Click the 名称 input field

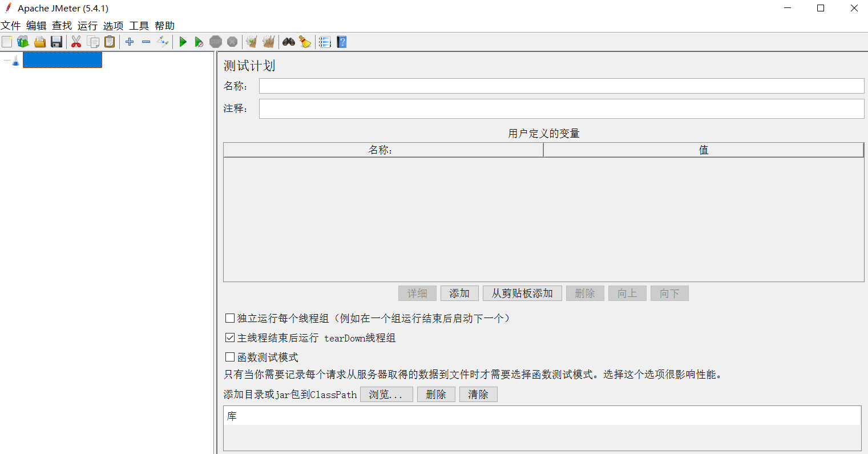pyautogui.click(x=562, y=86)
